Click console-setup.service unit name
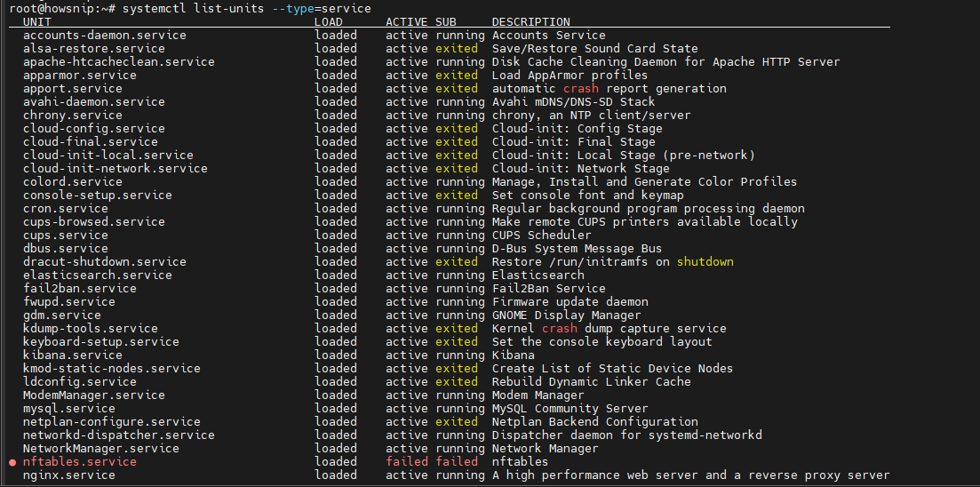Screen dimensions: 980x487 98,195
